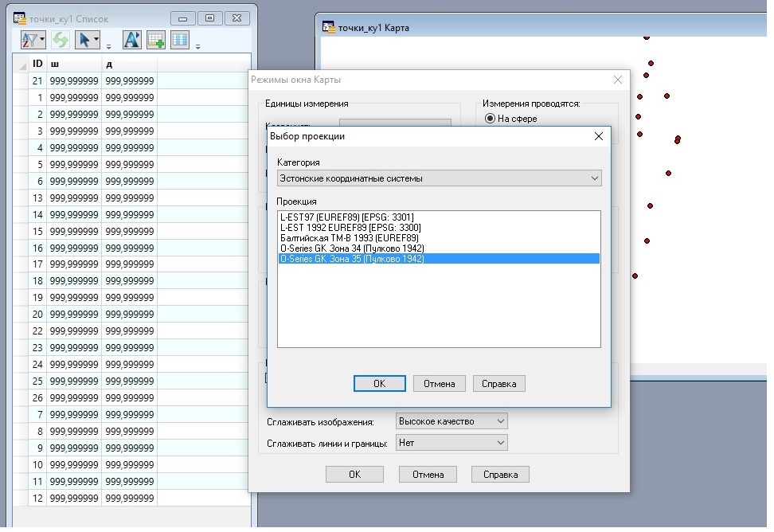Select row checkbox for ID 21
This screenshot has height=532, width=774.
pyautogui.click(x=21, y=81)
